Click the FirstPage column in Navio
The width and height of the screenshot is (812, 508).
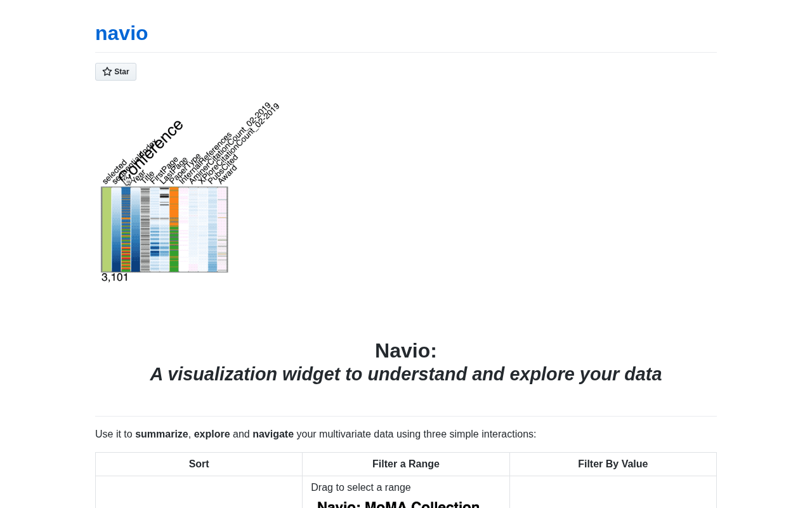point(155,229)
